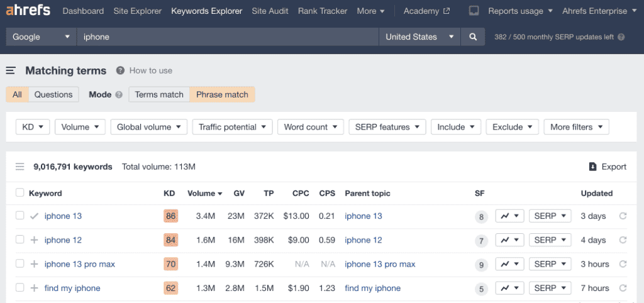Open the iphone 13 pro max keyword link
Screen dimensions: 644x303
click(x=80, y=264)
